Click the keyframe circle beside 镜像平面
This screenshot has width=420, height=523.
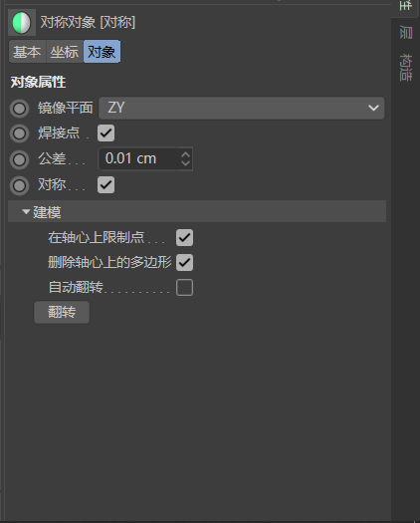[19, 108]
